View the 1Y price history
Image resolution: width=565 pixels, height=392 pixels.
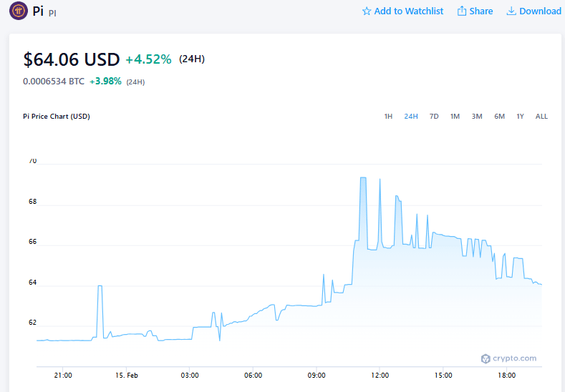pyautogui.click(x=520, y=117)
